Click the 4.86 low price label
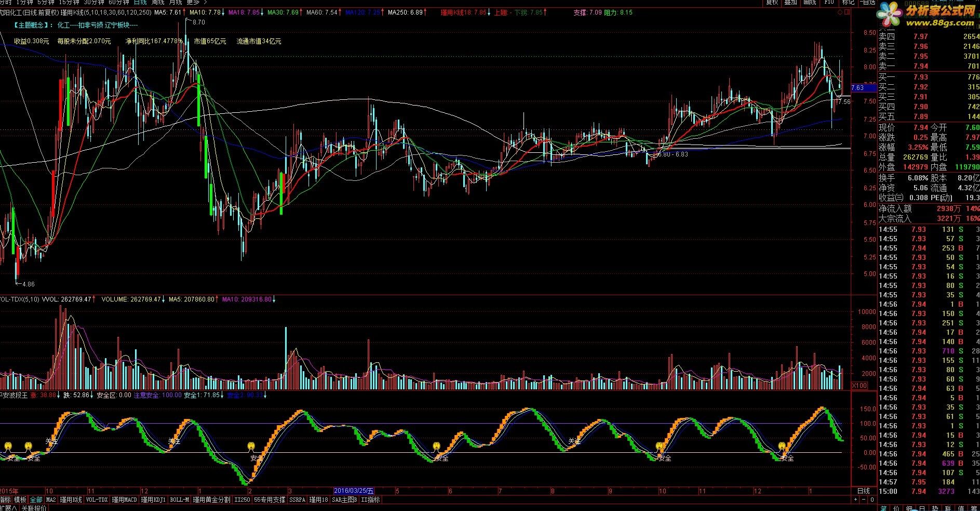The height and width of the screenshot is (511, 980). tap(28, 284)
